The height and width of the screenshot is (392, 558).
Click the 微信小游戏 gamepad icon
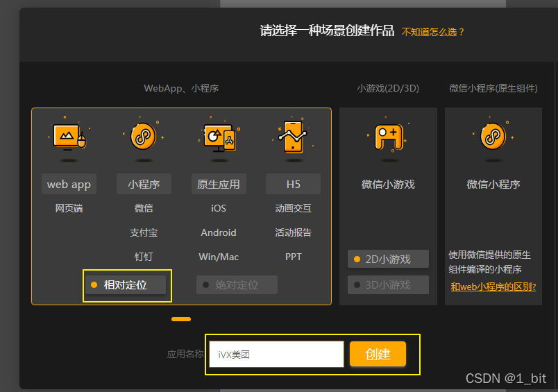[388, 137]
